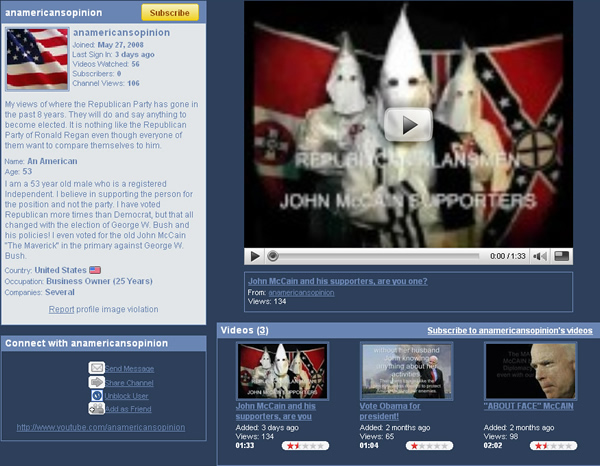Click the Send Message link
This screenshot has width=600, height=466.
click(x=130, y=369)
